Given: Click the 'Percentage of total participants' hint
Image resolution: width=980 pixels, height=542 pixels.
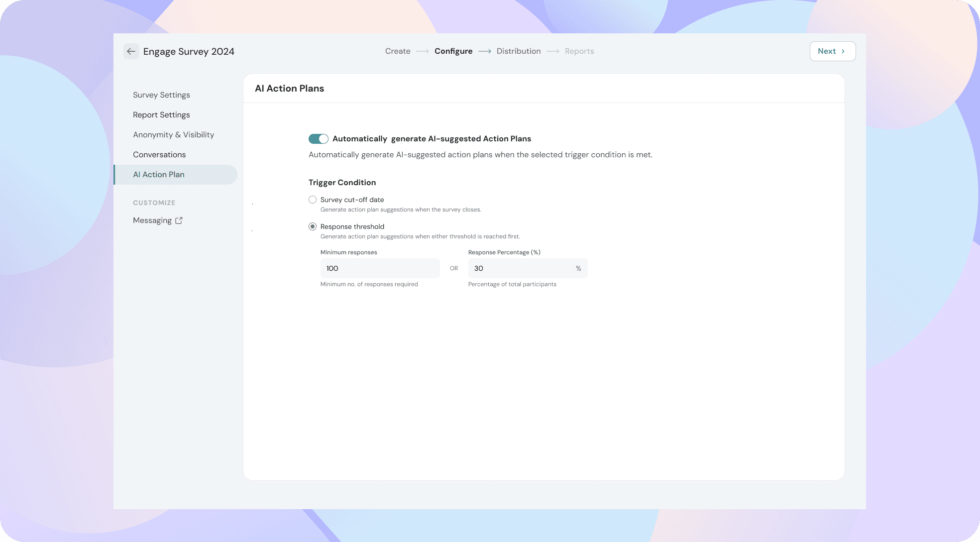Looking at the screenshot, I should point(512,284).
